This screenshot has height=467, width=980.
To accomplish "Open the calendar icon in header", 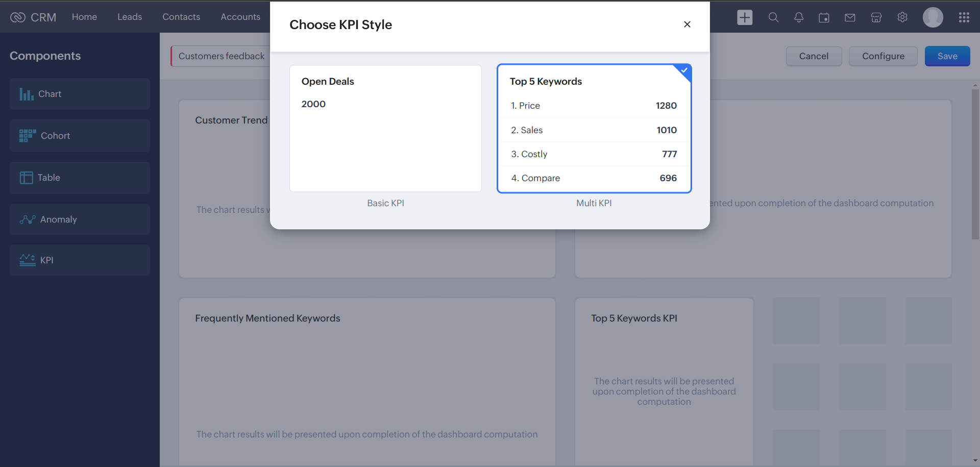I will pyautogui.click(x=824, y=18).
